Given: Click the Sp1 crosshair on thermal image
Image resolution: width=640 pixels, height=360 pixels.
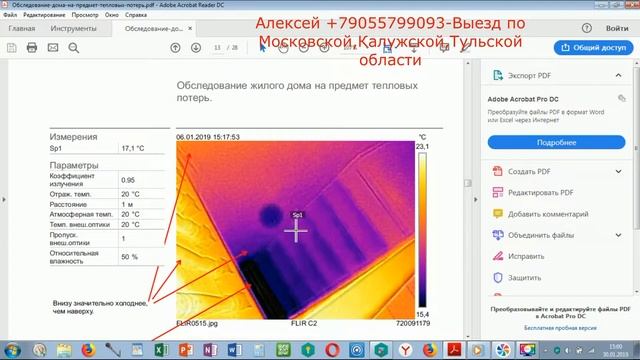Looking at the screenshot, I should [296, 231].
